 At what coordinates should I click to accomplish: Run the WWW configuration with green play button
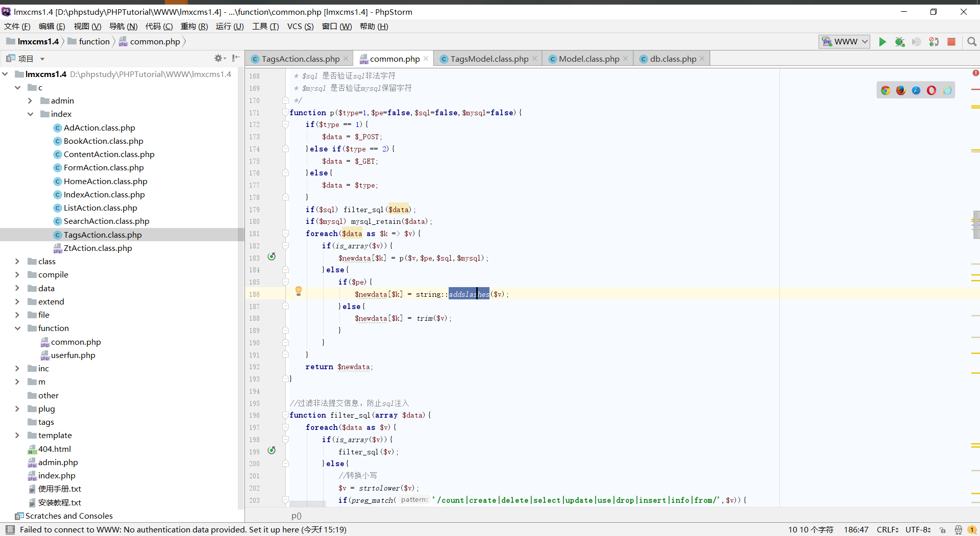point(883,42)
